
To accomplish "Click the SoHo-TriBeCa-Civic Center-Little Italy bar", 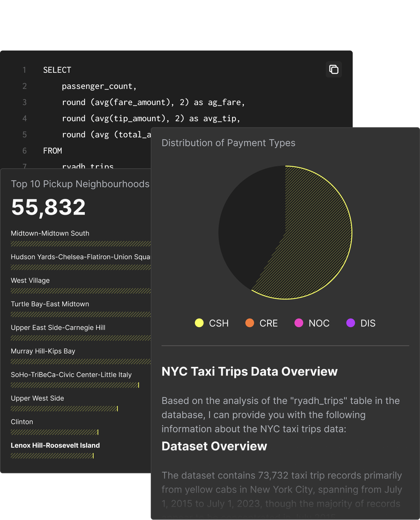I will coord(75,385).
